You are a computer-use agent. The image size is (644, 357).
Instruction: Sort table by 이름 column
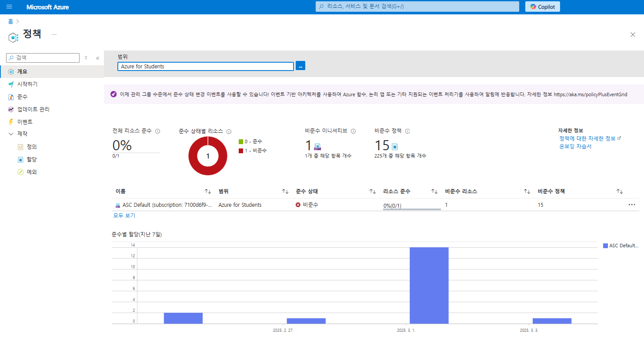click(x=208, y=192)
